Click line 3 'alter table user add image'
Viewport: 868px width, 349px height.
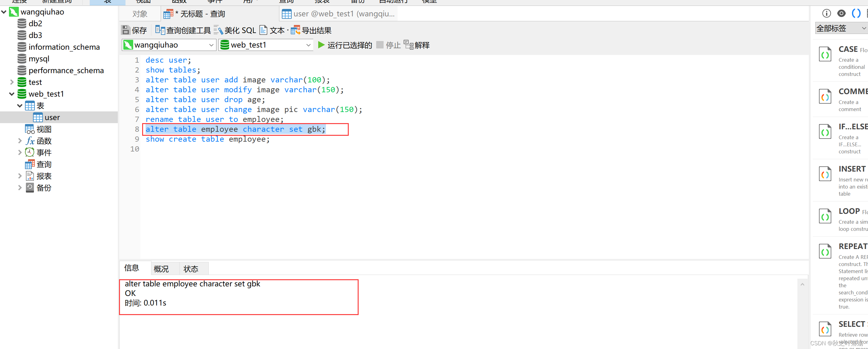point(206,80)
